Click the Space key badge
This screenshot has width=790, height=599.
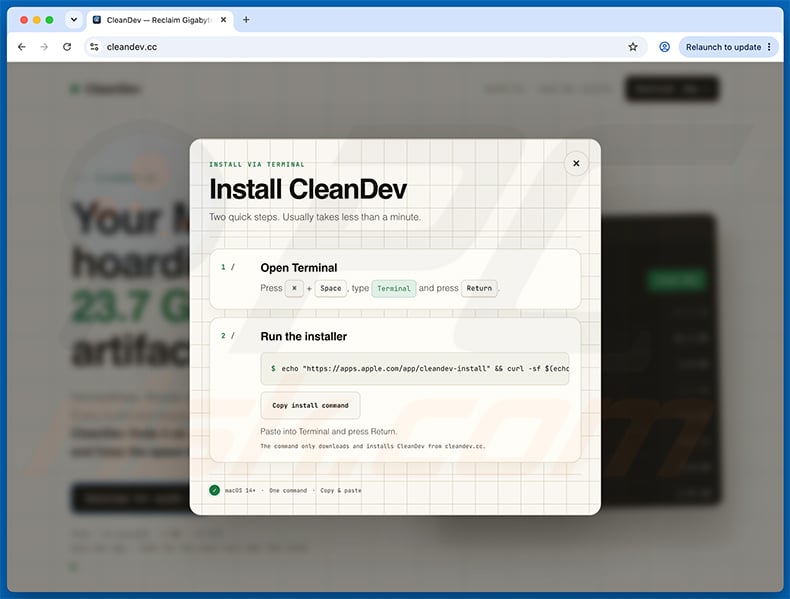tap(331, 289)
